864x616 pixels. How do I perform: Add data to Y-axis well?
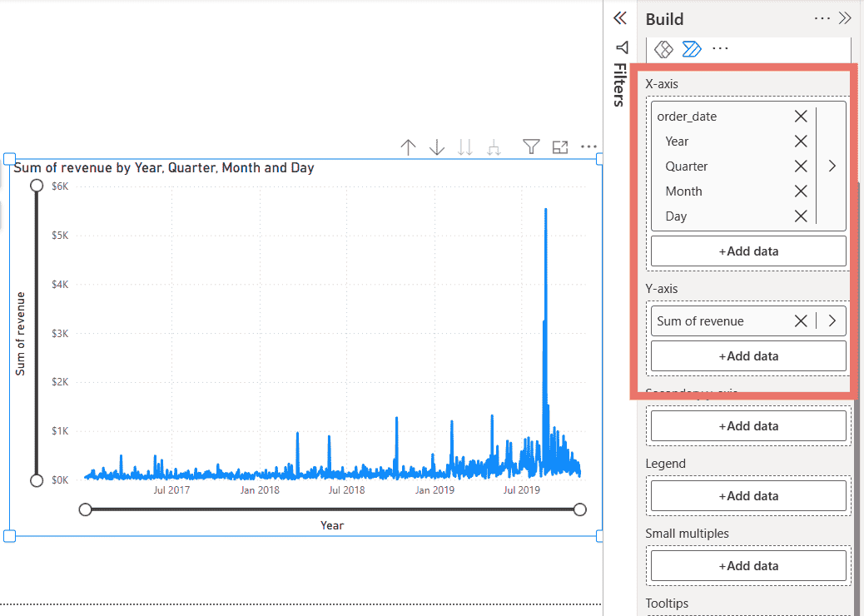point(748,356)
